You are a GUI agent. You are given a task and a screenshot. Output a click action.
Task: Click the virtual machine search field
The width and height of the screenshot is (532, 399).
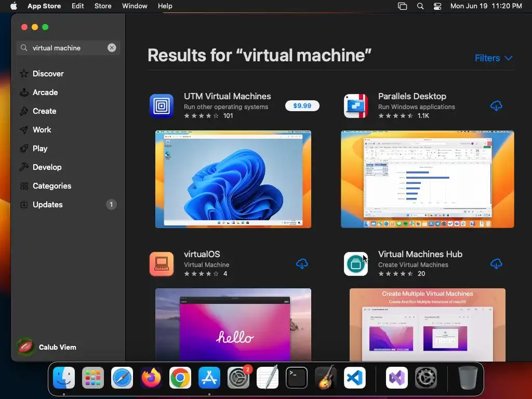pos(68,48)
